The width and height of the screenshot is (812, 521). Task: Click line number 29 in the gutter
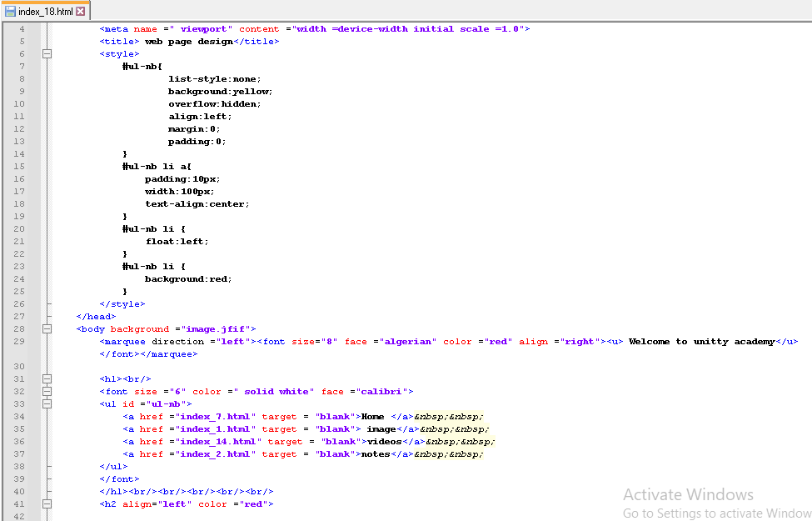[x=20, y=341]
